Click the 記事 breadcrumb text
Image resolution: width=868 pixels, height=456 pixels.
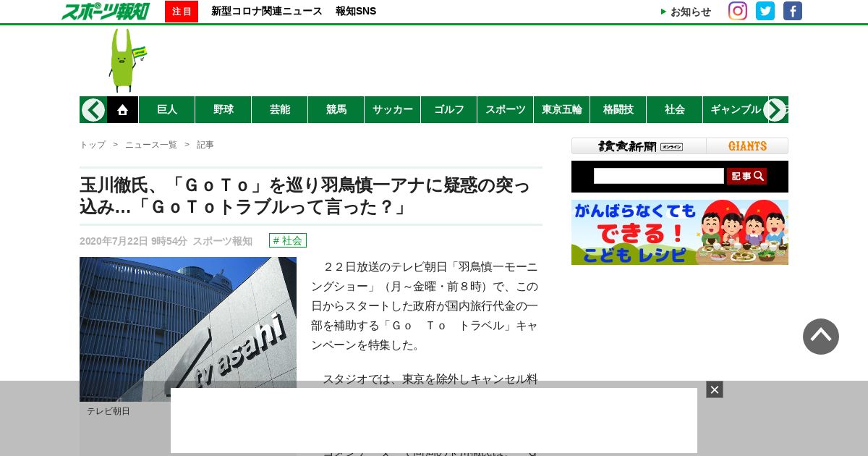[x=205, y=145]
